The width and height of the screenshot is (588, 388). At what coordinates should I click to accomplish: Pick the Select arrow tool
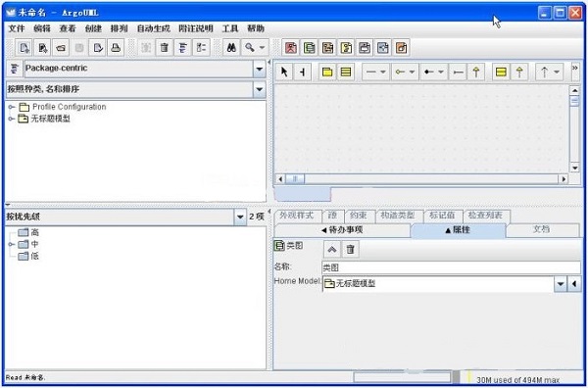coord(284,72)
